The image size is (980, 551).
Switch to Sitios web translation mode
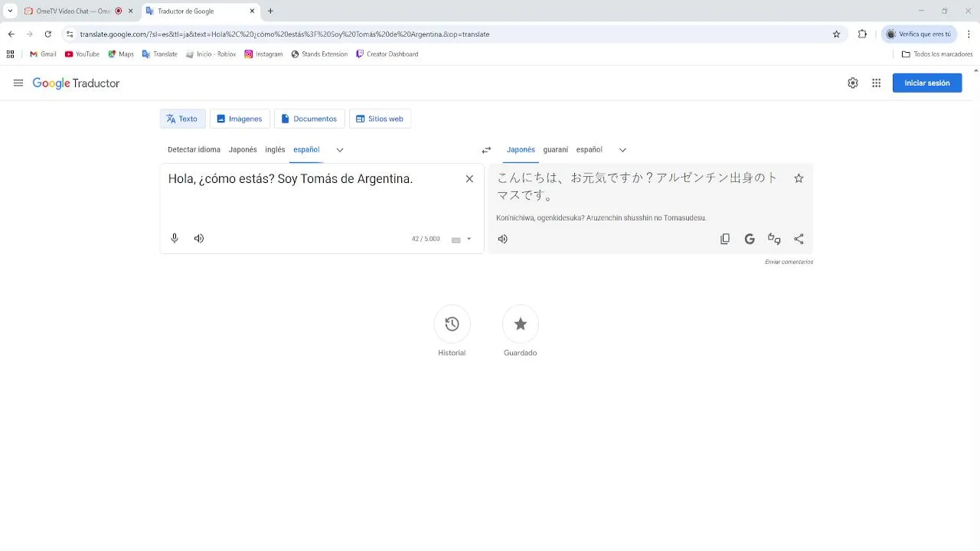[x=380, y=119]
